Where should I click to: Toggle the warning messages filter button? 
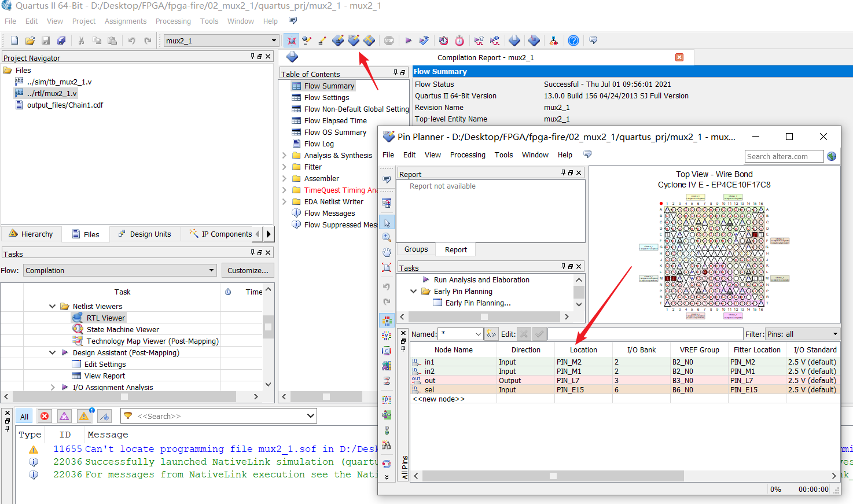(84, 416)
